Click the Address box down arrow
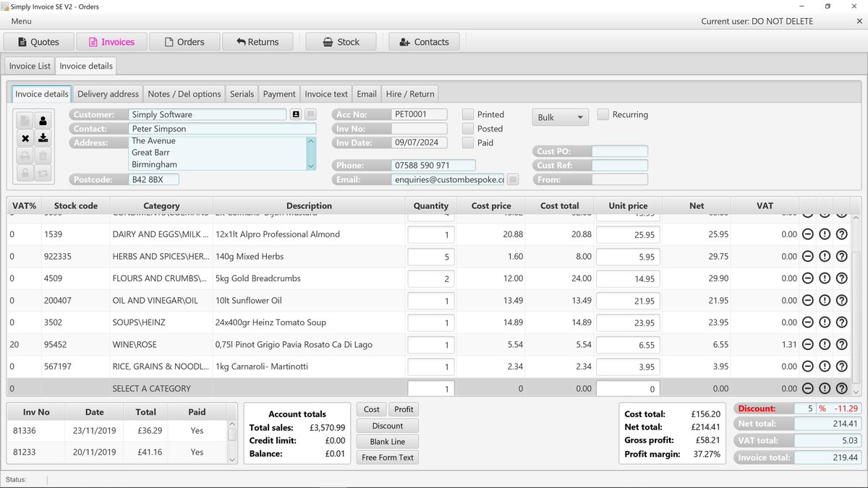868x488 pixels. (x=311, y=166)
